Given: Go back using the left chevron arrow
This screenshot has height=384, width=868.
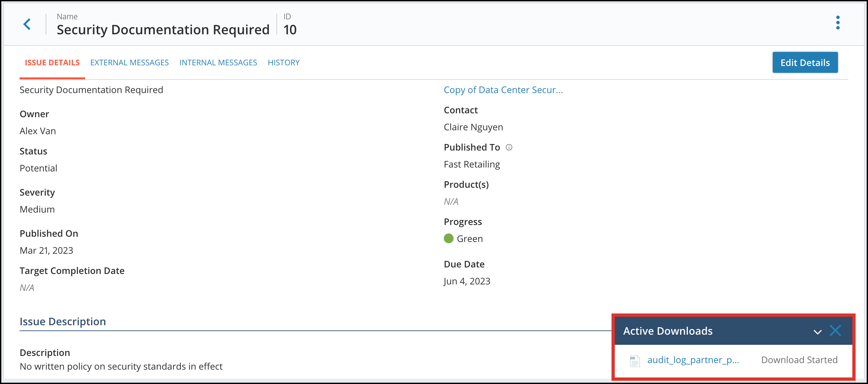Looking at the screenshot, I should click(x=27, y=24).
